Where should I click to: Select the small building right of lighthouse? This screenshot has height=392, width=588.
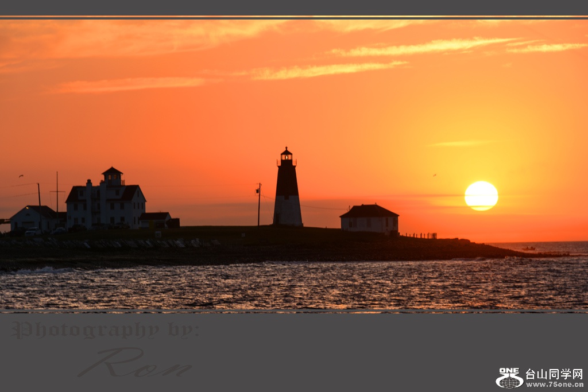pyautogui.click(x=369, y=219)
